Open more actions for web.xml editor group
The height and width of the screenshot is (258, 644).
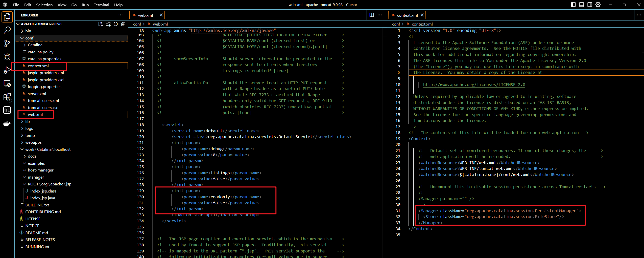(380, 15)
